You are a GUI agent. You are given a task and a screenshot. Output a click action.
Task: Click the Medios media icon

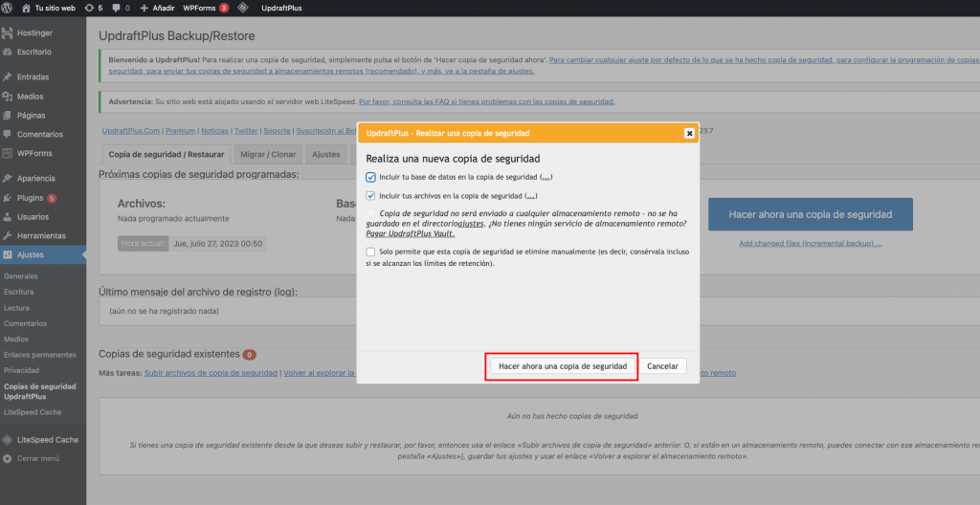tap(8, 97)
